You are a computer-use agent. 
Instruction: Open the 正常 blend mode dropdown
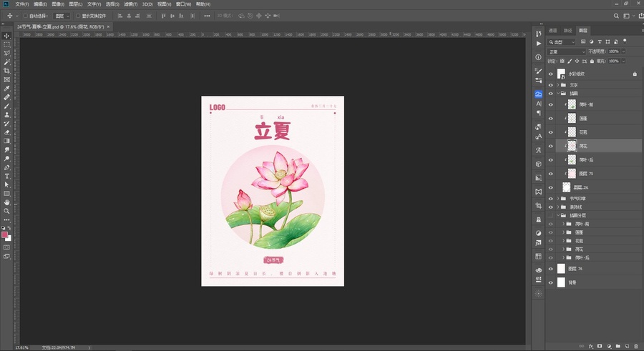[567, 51]
